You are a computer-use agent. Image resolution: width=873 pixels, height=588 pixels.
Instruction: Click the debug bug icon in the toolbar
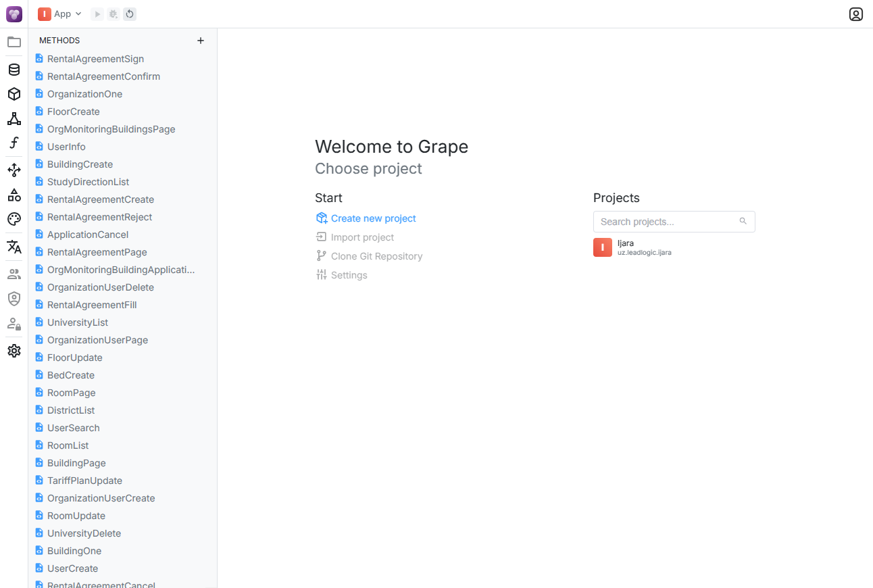114,14
